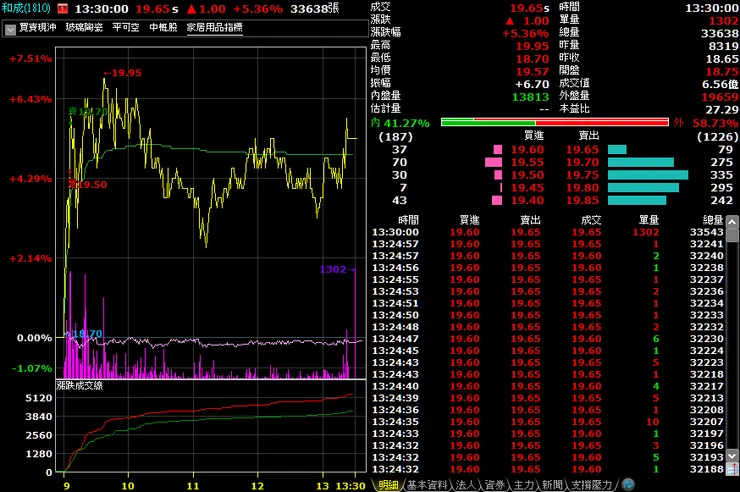Click the pink bid volume bar for 19.55
740x492 pixels.
point(494,162)
